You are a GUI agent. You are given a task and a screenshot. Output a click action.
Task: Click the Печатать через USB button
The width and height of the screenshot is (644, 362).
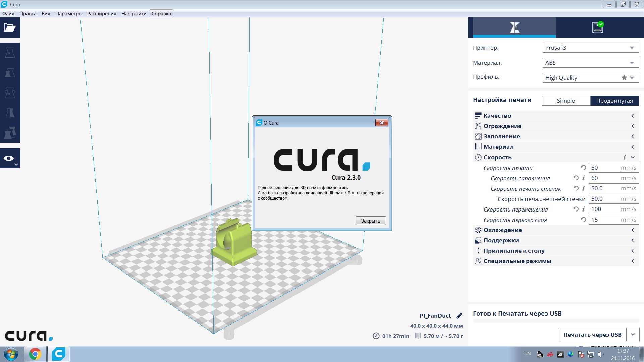592,335
